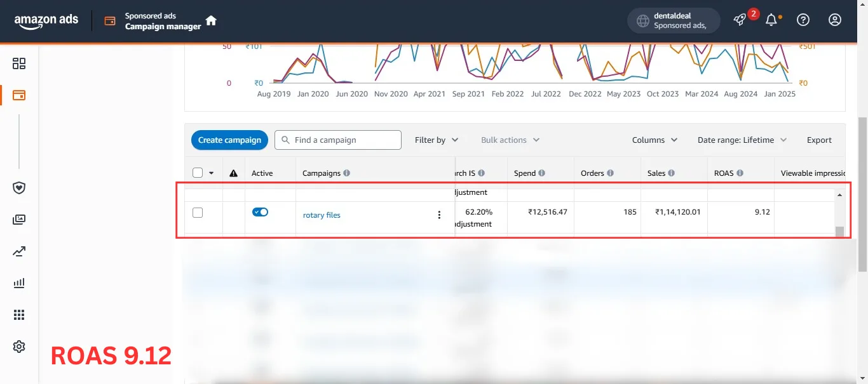The width and height of the screenshot is (868, 384).
Task: Open the home icon in the header
Action: (211, 20)
